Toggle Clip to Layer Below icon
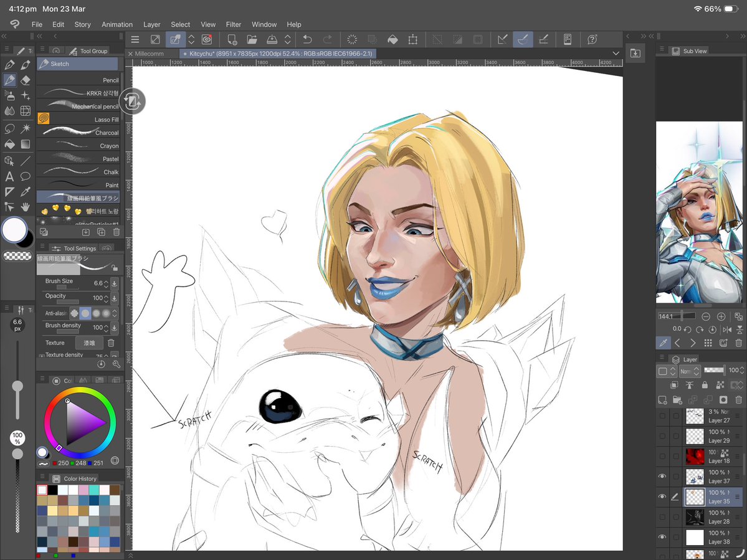The height and width of the screenshot is (560, 747). 674,385
